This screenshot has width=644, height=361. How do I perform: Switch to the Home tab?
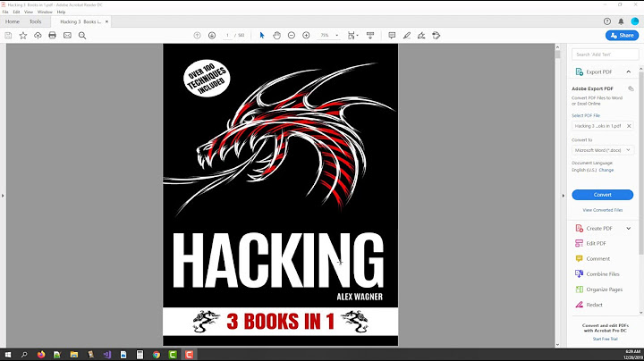click(13, 21)
